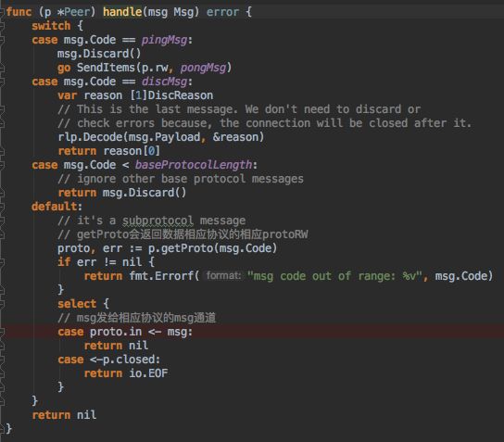Click the string "msg code out of range: %v"

point(334,276)
